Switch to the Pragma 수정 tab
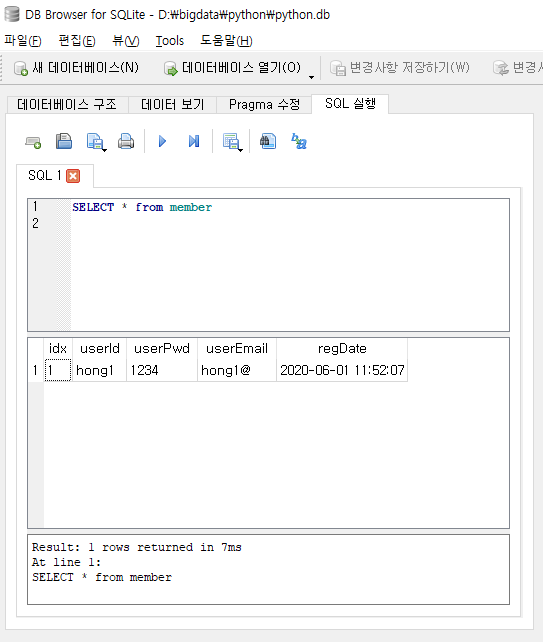 [264, 104]
